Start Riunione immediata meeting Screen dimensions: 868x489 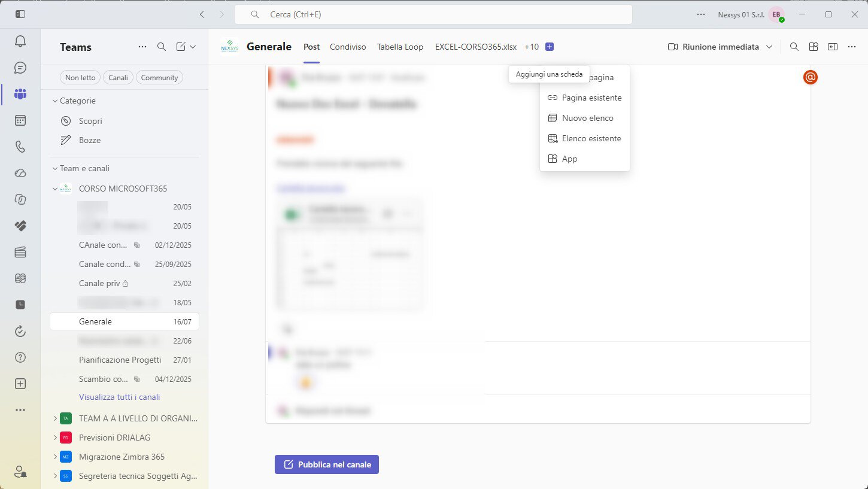(714, 47)
